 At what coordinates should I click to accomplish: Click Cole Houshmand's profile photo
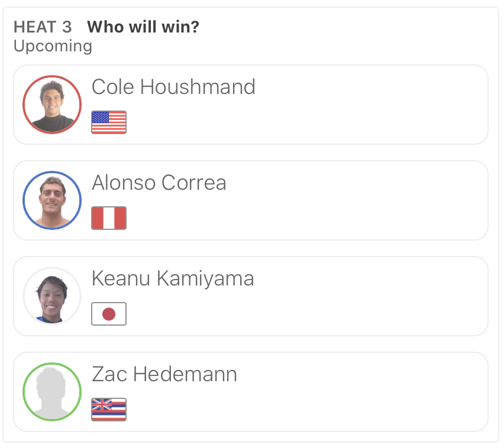click(52, 105)
